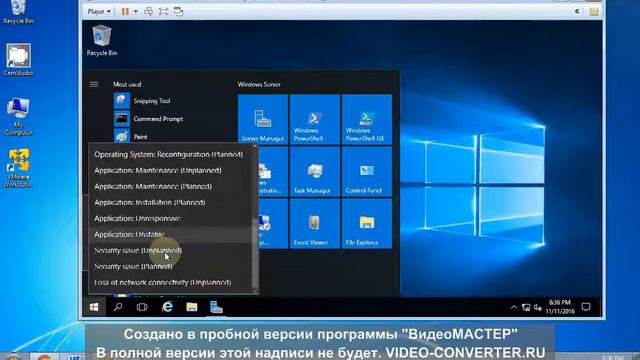Open Server Manager from VM taskbar
The height and width of the screenshot is (360, 640).
click(216, 307)
